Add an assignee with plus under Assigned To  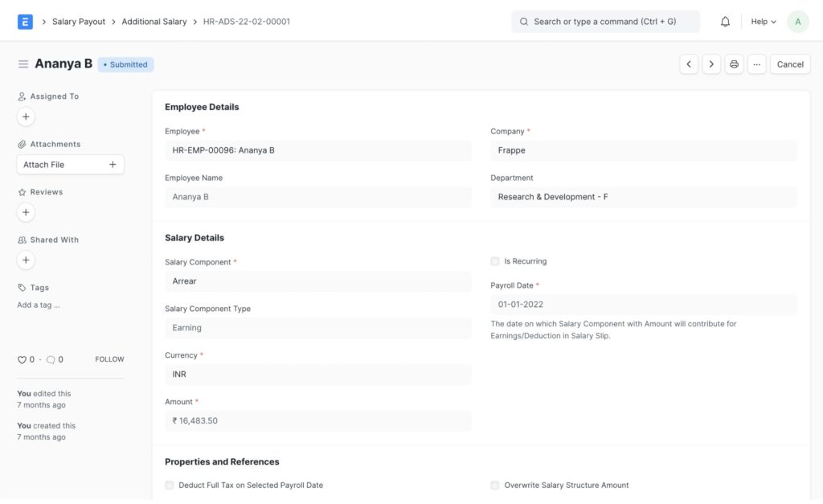(x=26, y=117)
